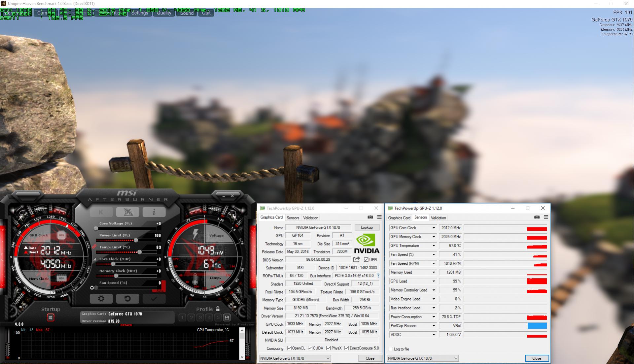Expand PerfCap Reason sensor dropdown
This screenshot has height=364, width=634.
pos(434,326)
